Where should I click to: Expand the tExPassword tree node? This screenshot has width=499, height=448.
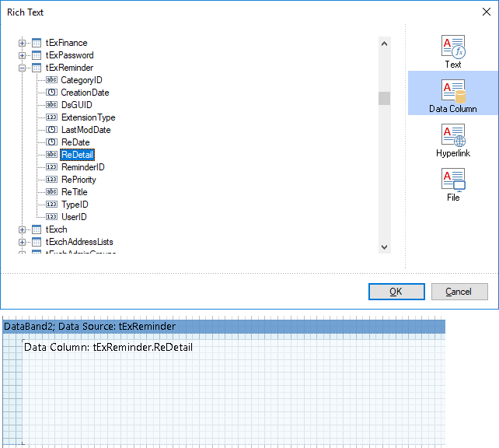(23, 55)
